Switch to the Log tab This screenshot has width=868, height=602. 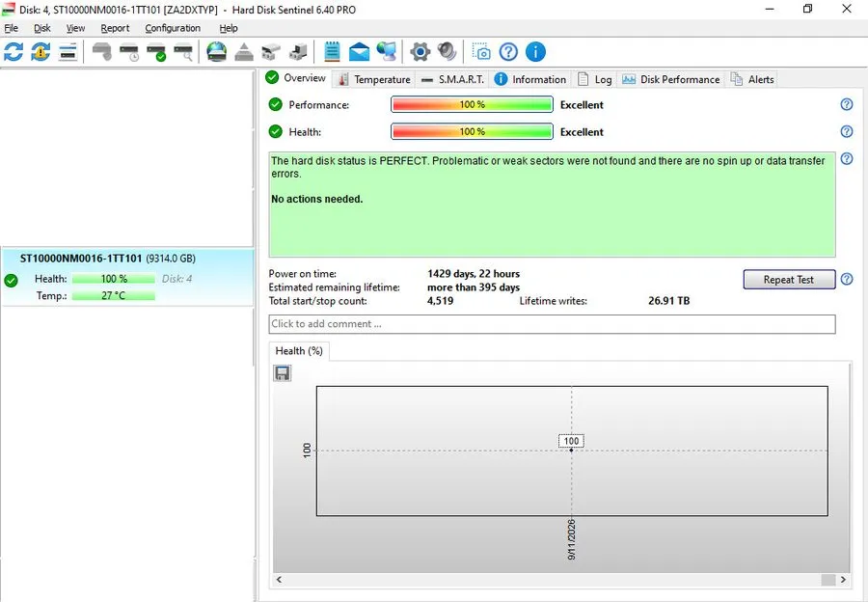point(594,80)
